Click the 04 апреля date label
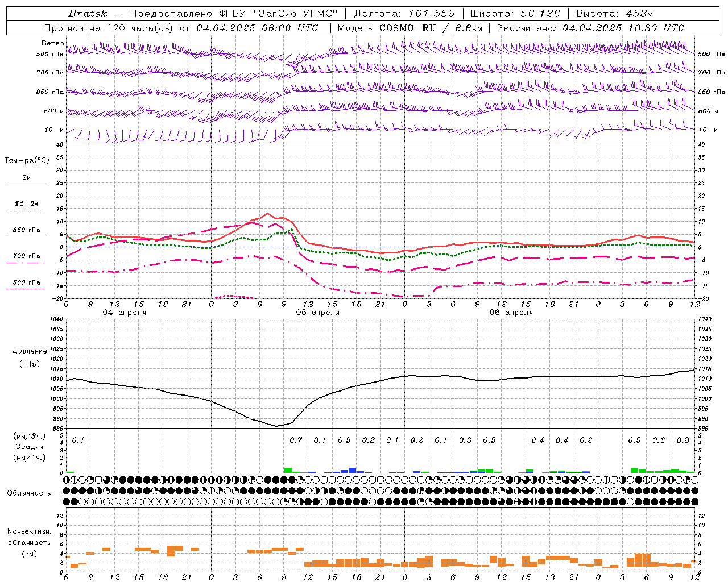Image resolution: width=728 pixels, height=582 pixels. pyautogui.click(x=125, y=313)
